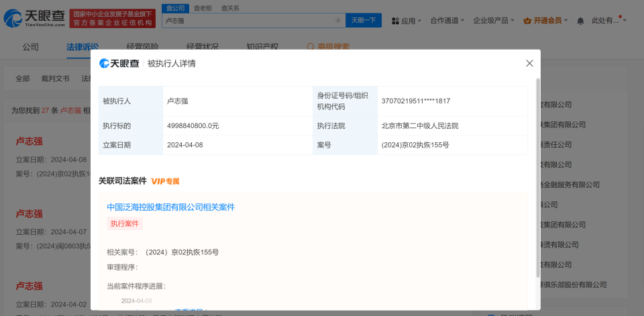The height and width of the screenshot is (316, 644).
Task: Select 相关案号 (2024)京02执恢155号 text
Action: pos(182,252)
